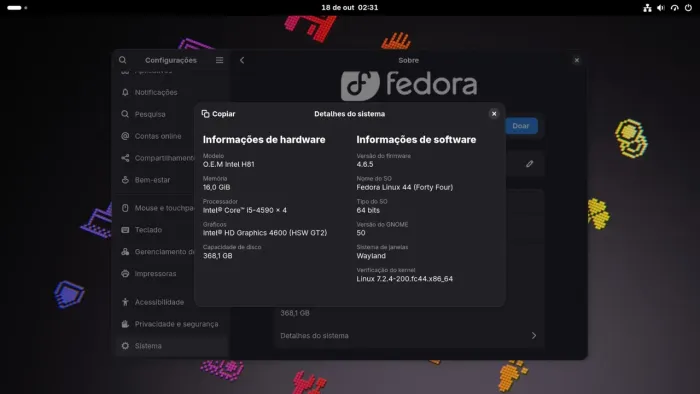Click the OS type value 64 bits
700x394 pixels.
click(368, 210)
